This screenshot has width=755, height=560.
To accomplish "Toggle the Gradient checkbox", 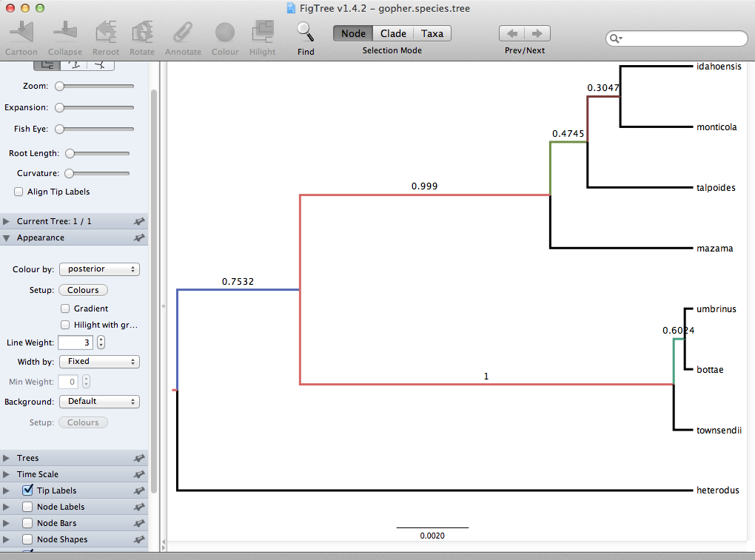I will click(65, 308).
